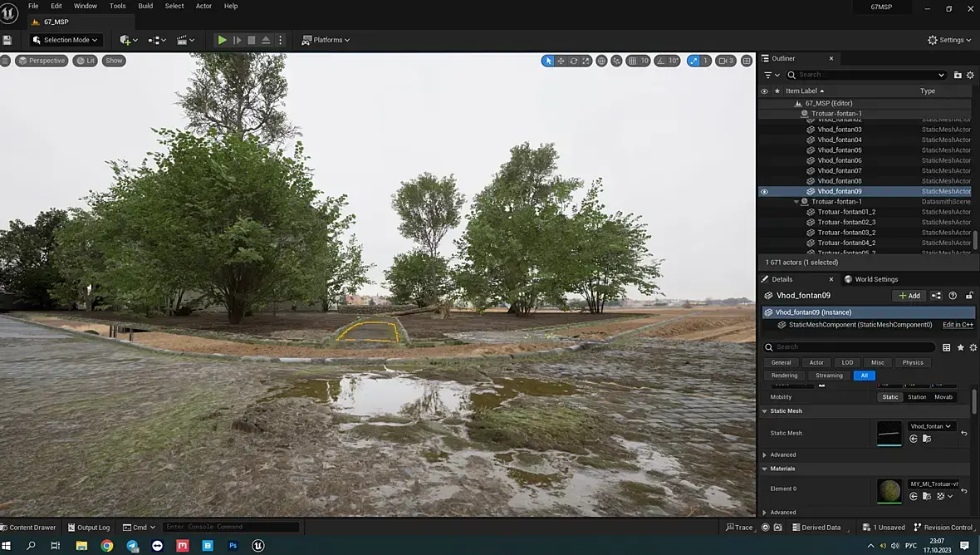
Task: Select the Rendering details filter
Action: (x=784, y=376)
